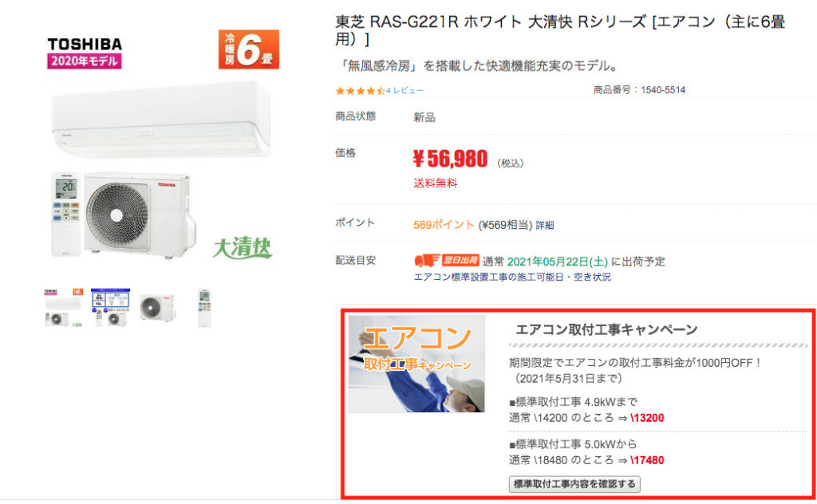The height and width of the screenshot is (504, 817).
Task: Click the orange 6畳 room size badge
Action: 249,49
